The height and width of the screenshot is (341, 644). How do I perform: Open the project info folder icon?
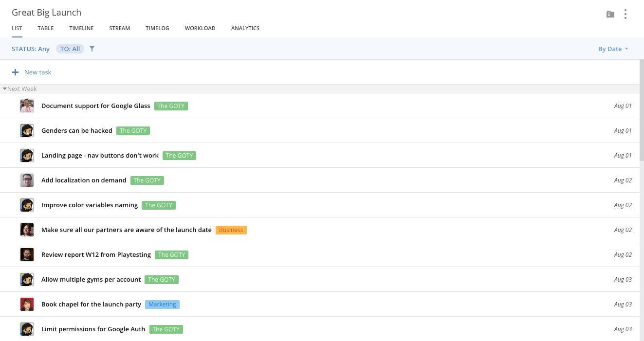(x=610, y=14)
